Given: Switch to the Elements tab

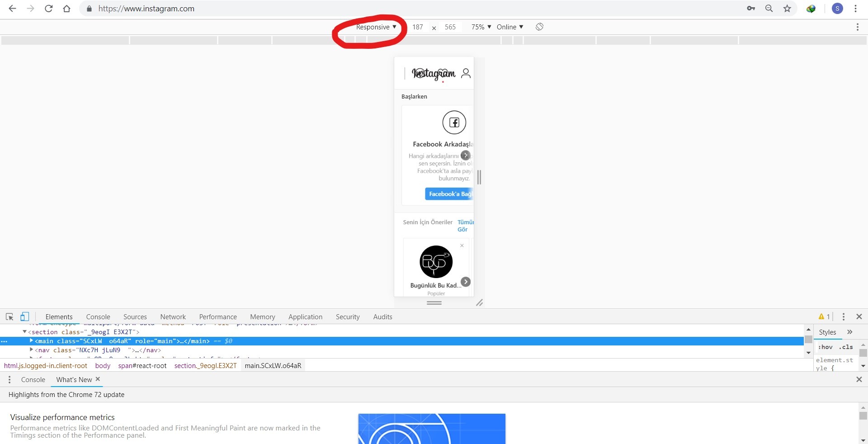Looking at the screenshot, I should point(59,316).
